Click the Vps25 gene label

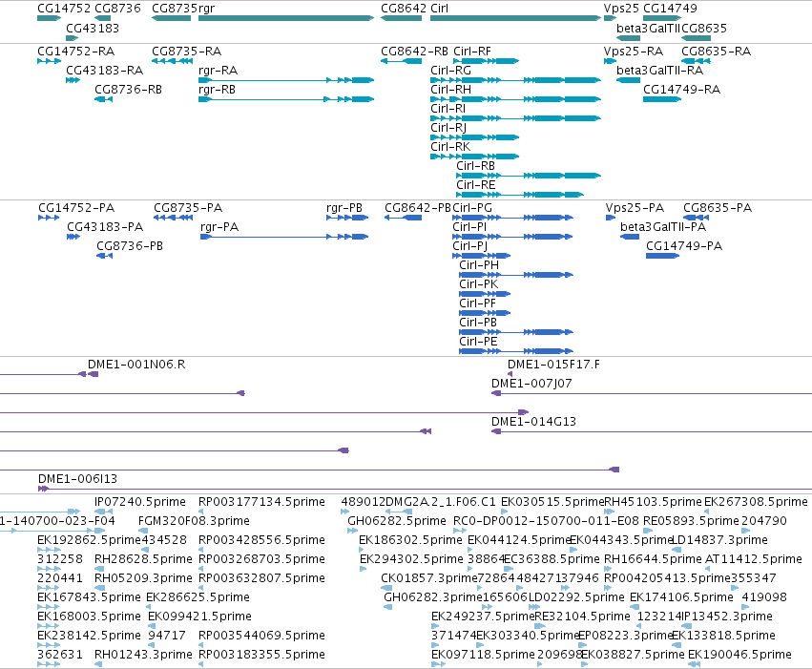pyautogui.click(x=621, y=9)
